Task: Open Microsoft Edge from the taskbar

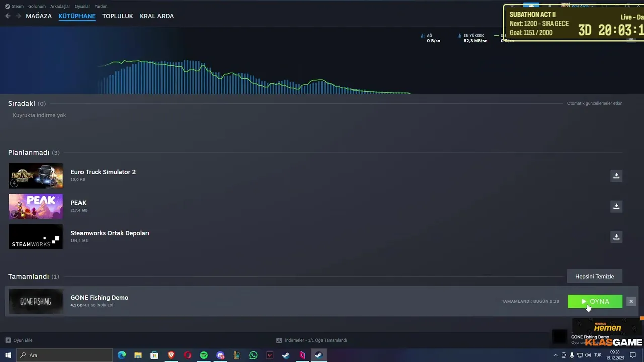Action: point(122,355)
